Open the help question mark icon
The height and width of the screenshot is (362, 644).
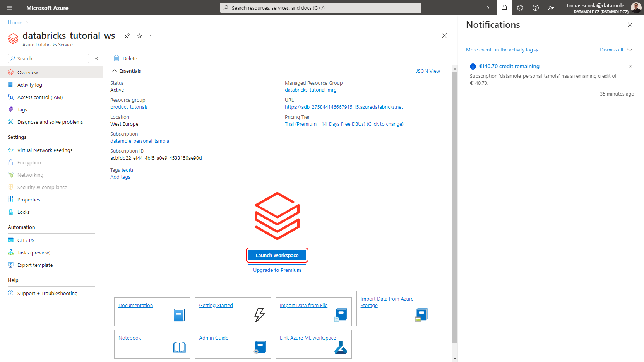point(536,8)
